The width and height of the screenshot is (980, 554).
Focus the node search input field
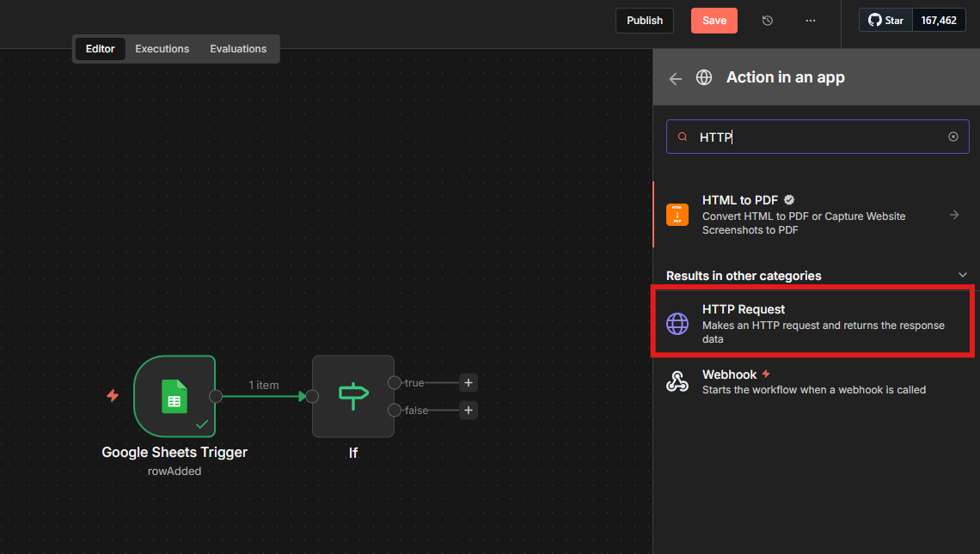click(x=817, y=137)
